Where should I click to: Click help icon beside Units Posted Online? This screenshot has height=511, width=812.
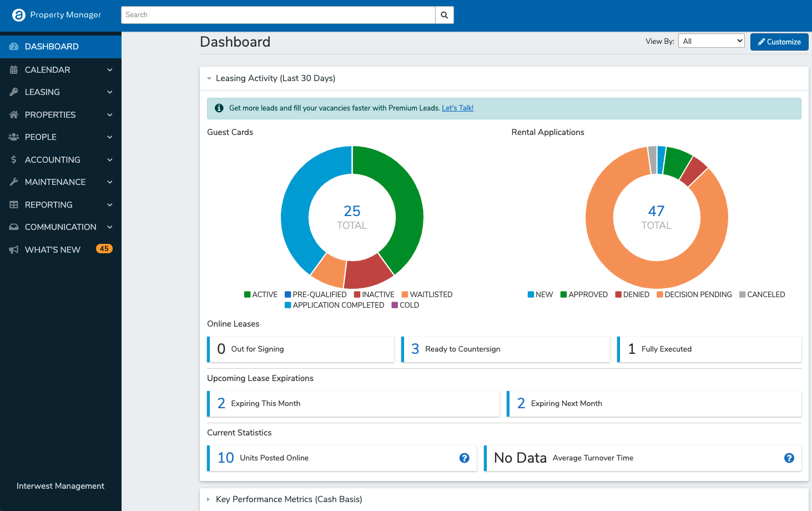(464, 458)
